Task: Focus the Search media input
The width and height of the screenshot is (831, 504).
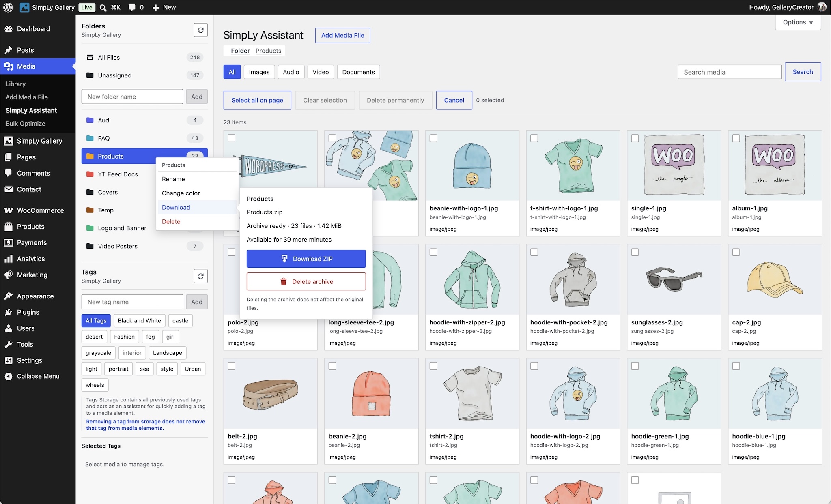Action: coord(730,72)
